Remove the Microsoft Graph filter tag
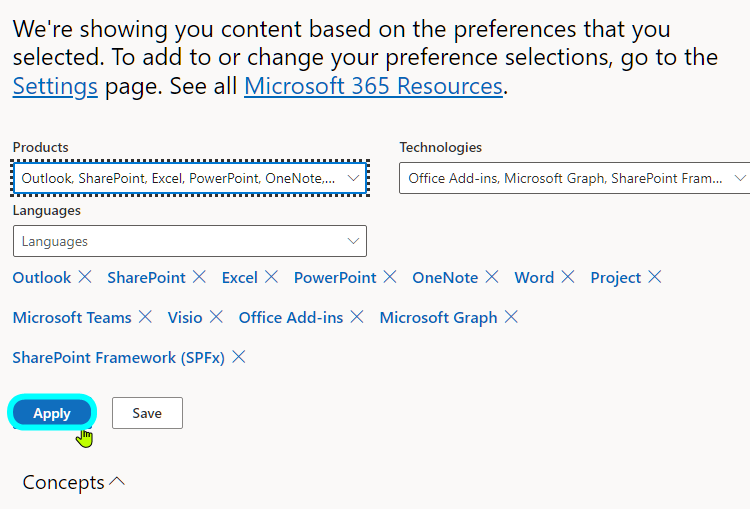Image resolution: width=750 pixels, height=509 pixels. 511,317
